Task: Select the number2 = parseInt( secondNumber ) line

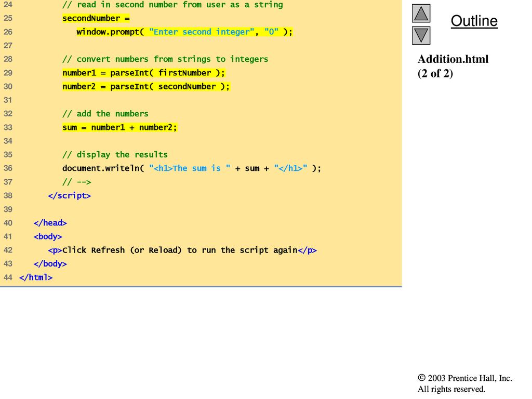Action: tap(146, 87)
